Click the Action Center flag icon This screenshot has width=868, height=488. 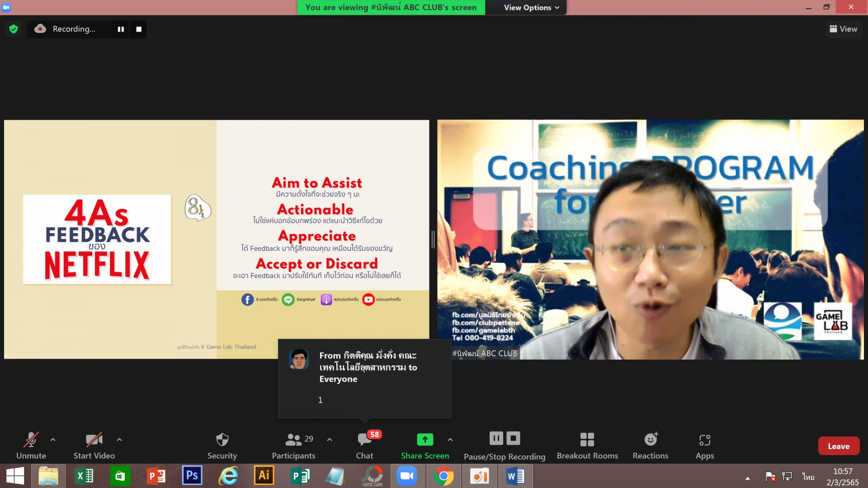(x=770, y=476)
